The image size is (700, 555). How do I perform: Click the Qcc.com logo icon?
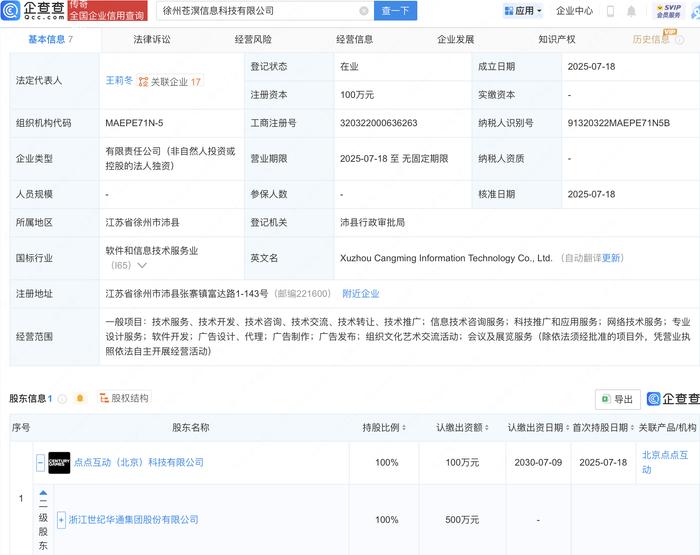pyautogui.click(x=11, y=11)
